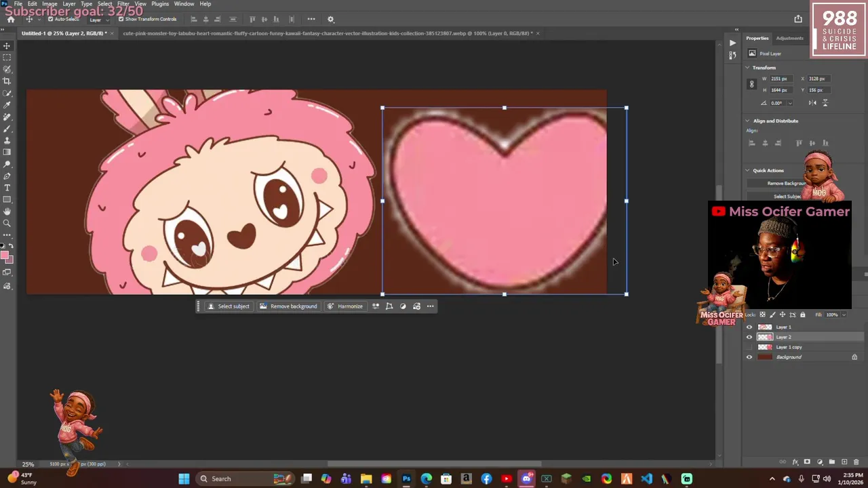The image size is (868, 488).
Task: Click the horizontal canvas scrollbar
Action: [x=434, y=464]
